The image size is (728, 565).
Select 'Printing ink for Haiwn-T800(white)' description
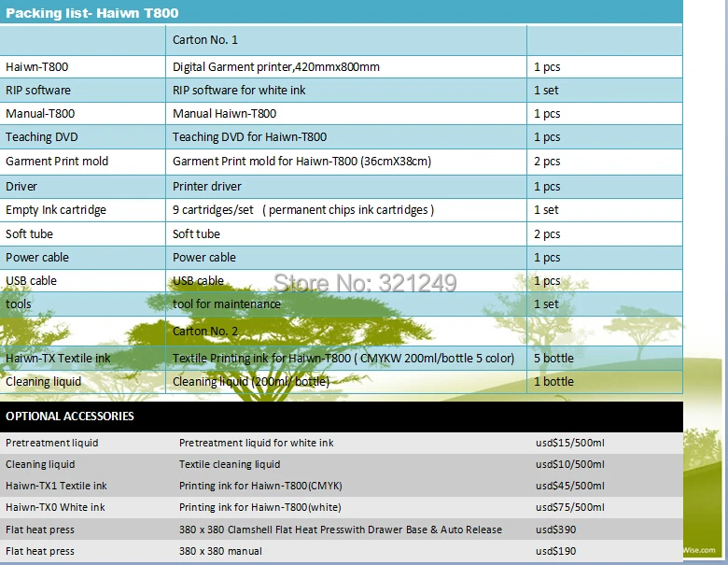pos(260,507)
